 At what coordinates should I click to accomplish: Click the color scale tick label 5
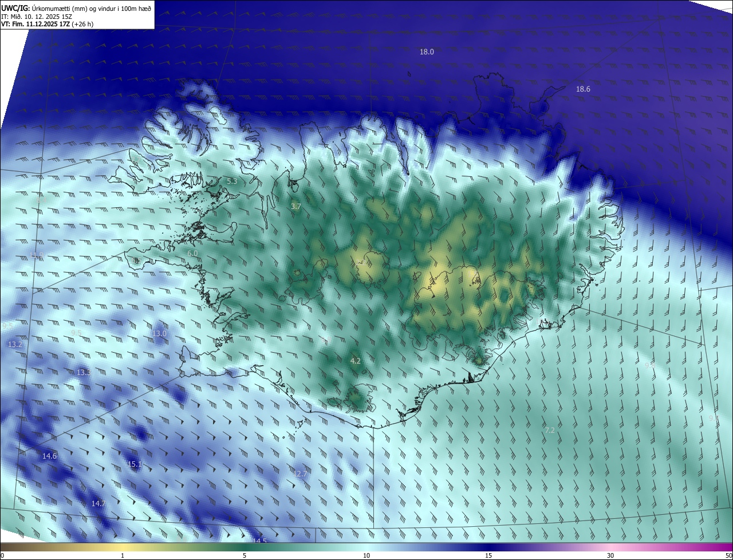245,555
